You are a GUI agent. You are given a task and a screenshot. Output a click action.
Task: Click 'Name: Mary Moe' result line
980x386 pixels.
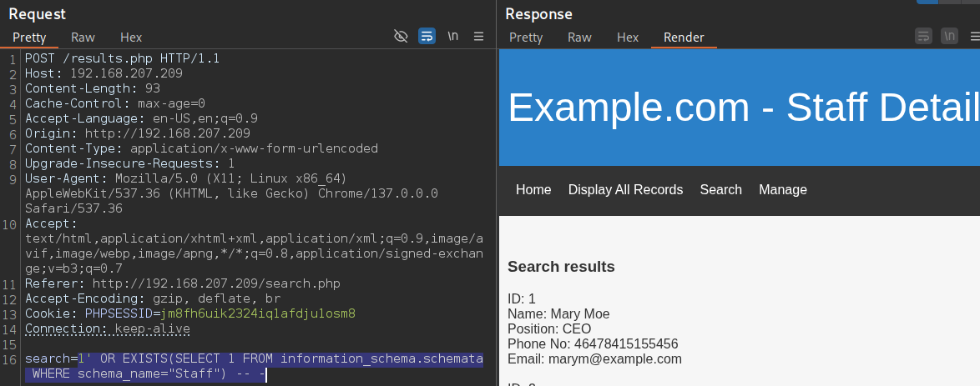click(x=558, y=313)
